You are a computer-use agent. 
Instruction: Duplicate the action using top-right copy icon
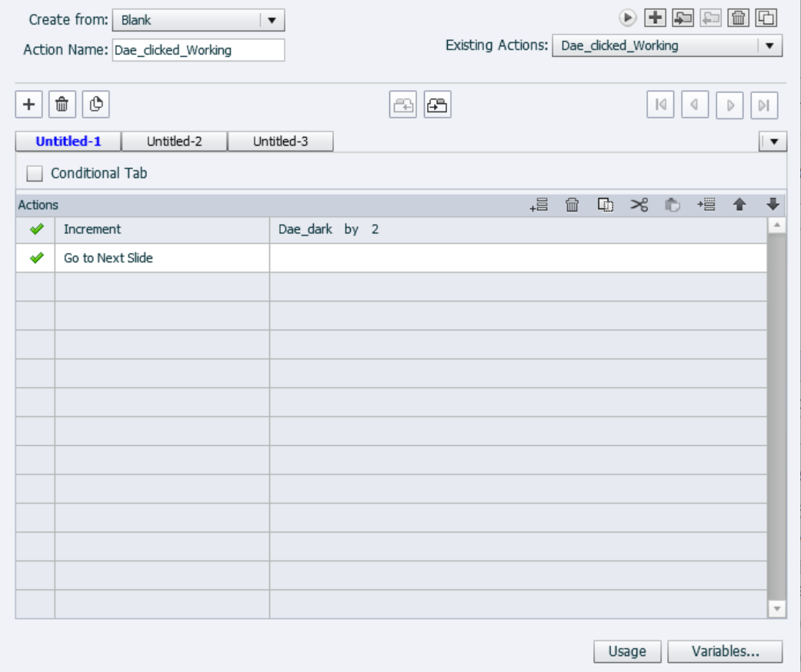[x=766, y=18]
